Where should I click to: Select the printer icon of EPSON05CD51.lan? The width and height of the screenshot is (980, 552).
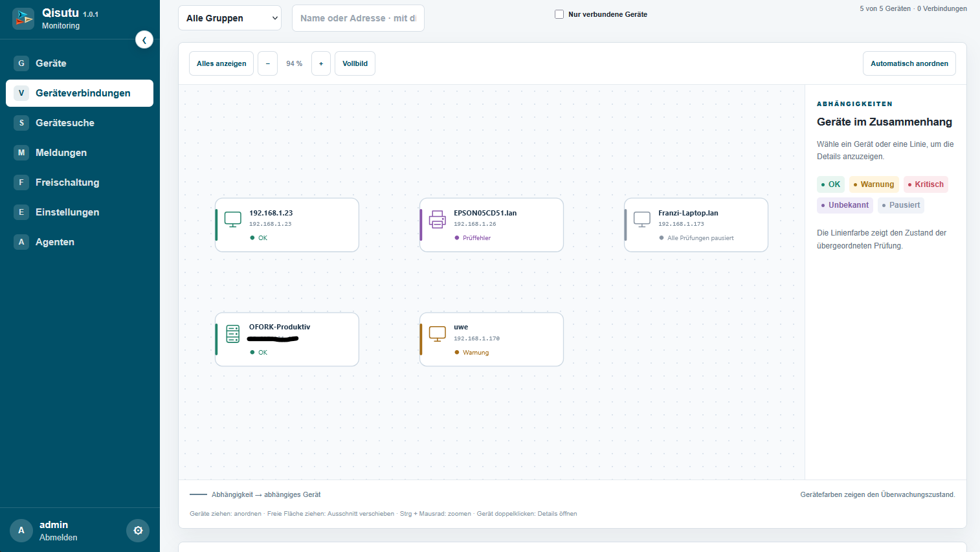click(x=438, y=219)
